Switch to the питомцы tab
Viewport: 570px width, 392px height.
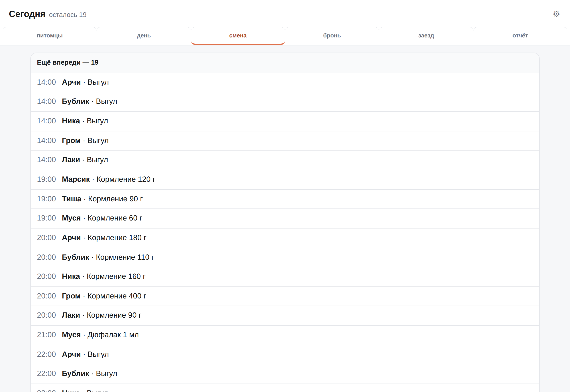click(x=50, y=36)
